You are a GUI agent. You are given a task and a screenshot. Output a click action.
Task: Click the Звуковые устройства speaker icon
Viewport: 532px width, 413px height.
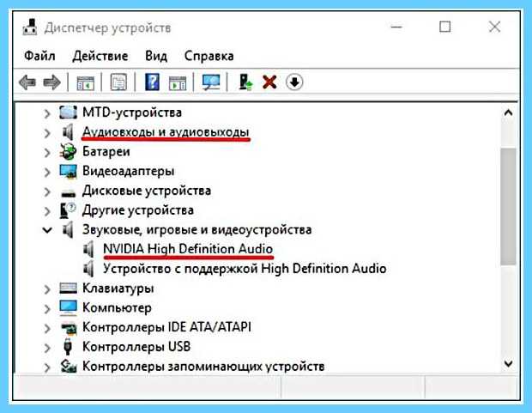click(x=68, y=229)
